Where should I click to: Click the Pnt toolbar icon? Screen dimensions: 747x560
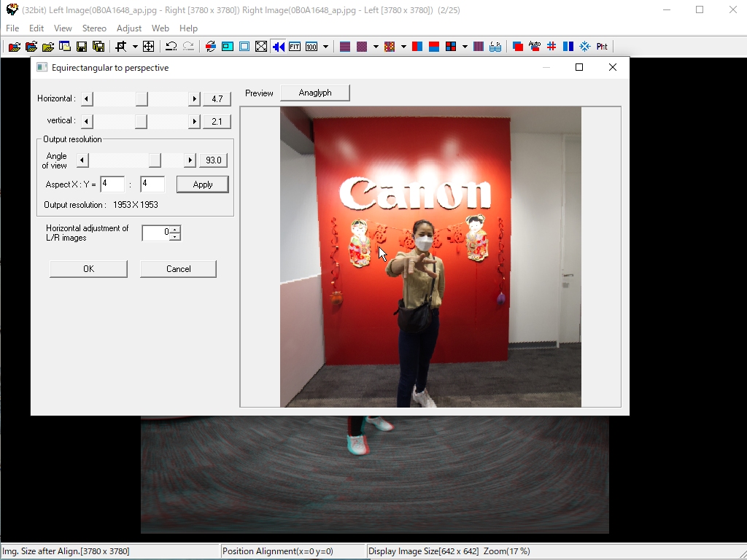pos(602,46)
